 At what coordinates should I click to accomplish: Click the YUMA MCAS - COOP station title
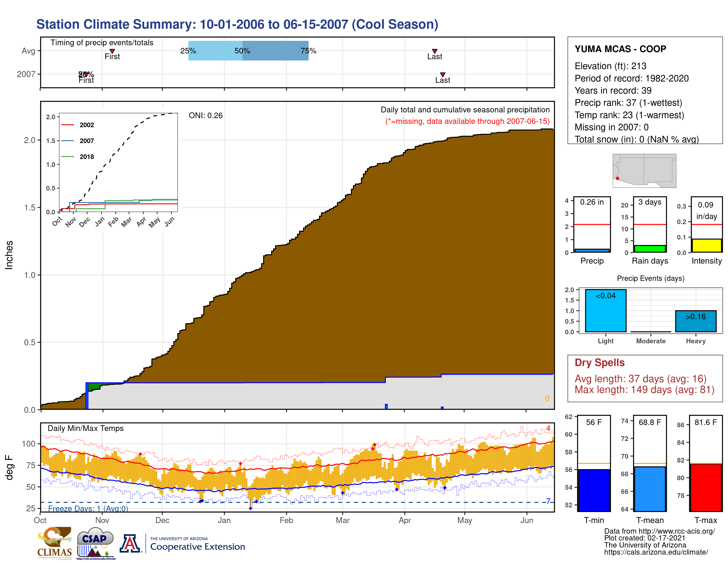pos(620,49)
